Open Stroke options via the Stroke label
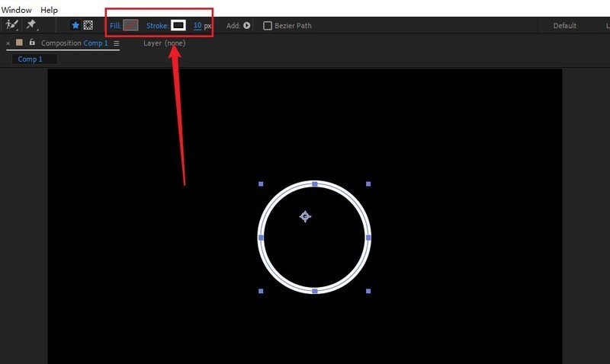610x364 pixels. 157,25
